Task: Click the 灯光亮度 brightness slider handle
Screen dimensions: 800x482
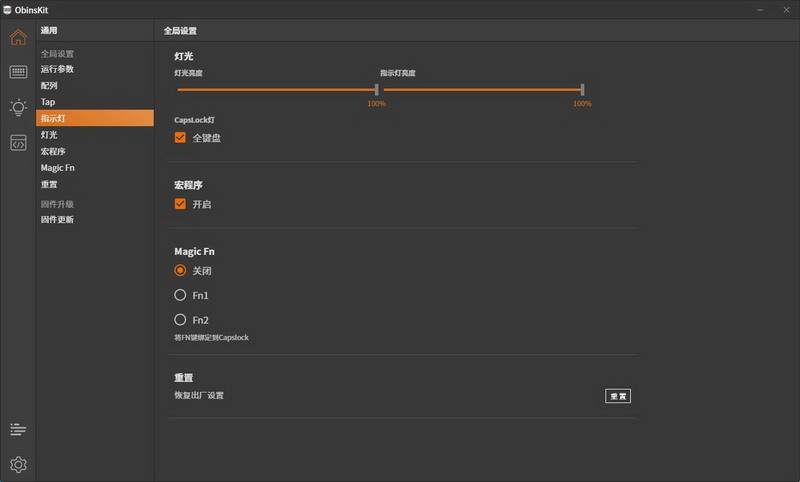Action: pos(376,90)
